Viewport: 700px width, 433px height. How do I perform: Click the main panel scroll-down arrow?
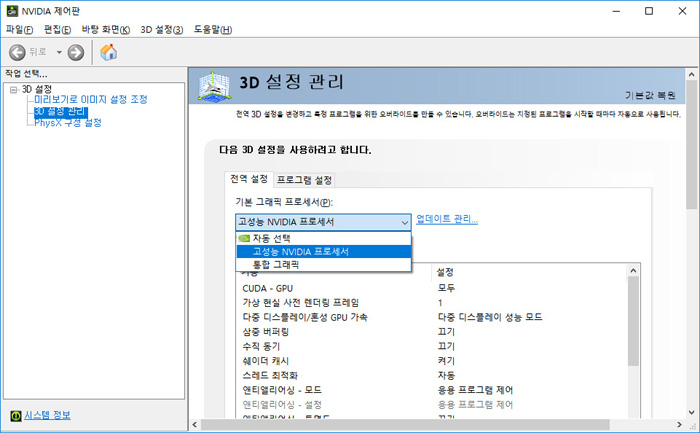tap(692, 412)
